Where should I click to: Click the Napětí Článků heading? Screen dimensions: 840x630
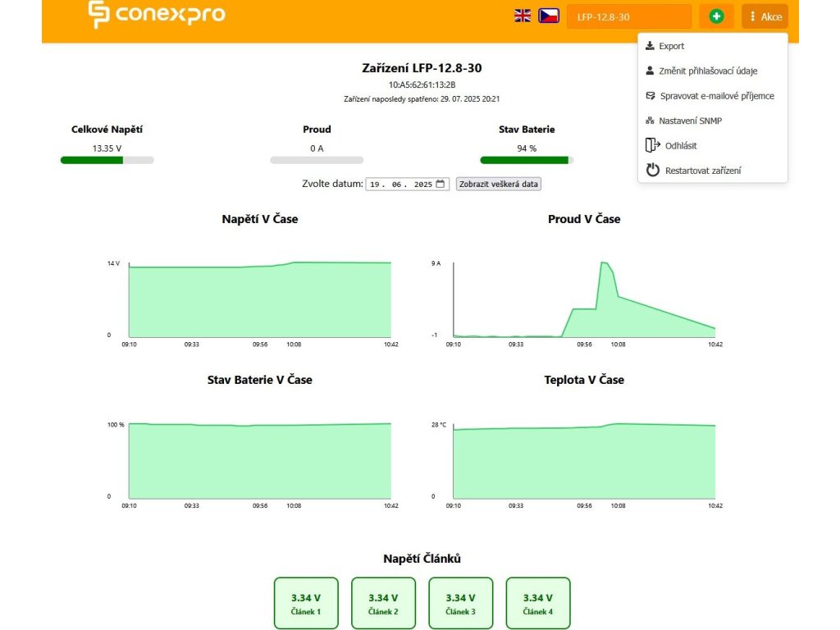click(422, 559)
